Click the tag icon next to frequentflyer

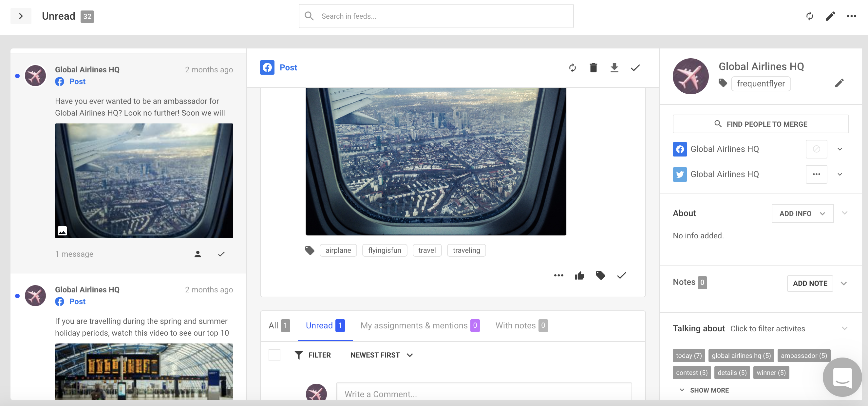pyautogui.click(x=723, y=83)
